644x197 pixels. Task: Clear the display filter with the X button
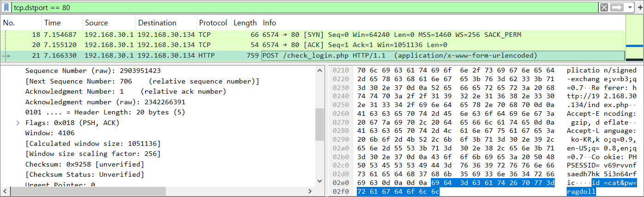604,8
